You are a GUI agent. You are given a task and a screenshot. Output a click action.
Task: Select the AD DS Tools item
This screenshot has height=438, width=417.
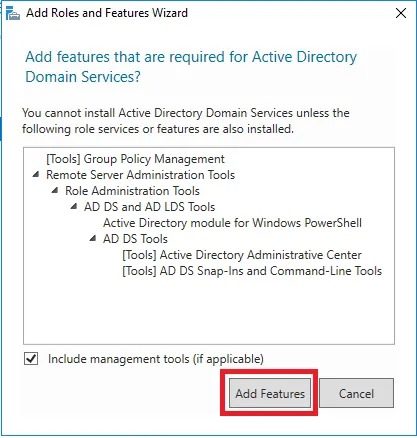tap(135, 239)
